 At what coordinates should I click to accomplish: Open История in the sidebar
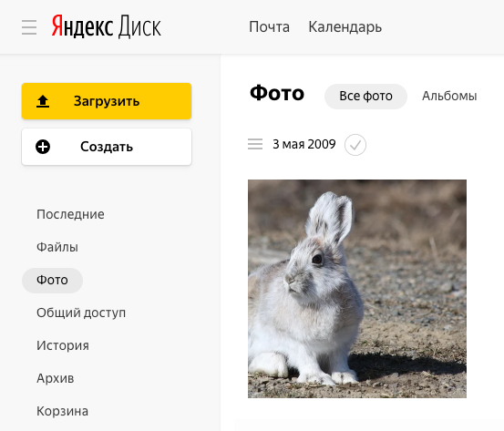click(x=63, y=346)
